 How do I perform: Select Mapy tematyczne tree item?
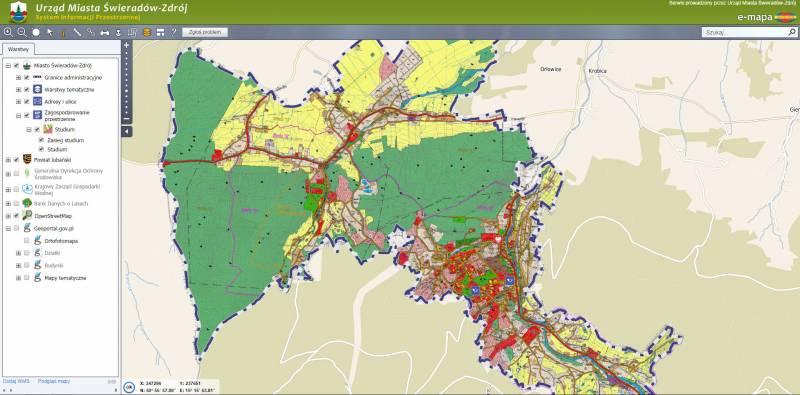[x=65, y=278]
